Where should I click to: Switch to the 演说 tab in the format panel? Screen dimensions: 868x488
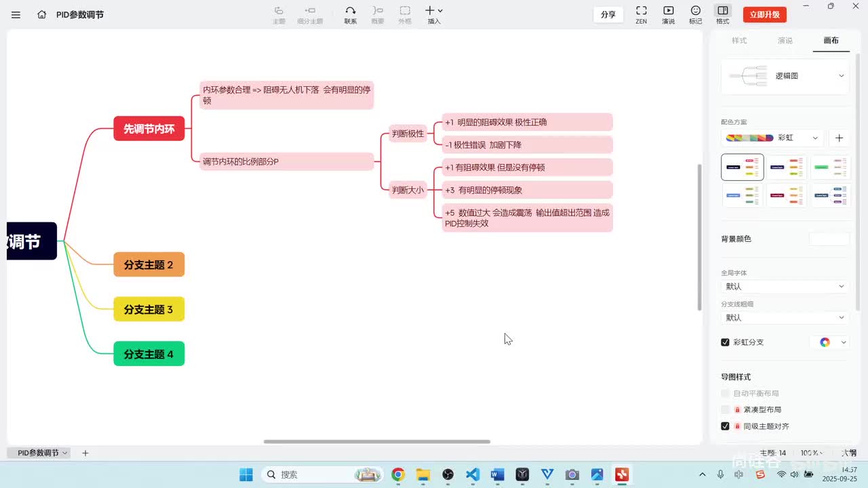785,41
